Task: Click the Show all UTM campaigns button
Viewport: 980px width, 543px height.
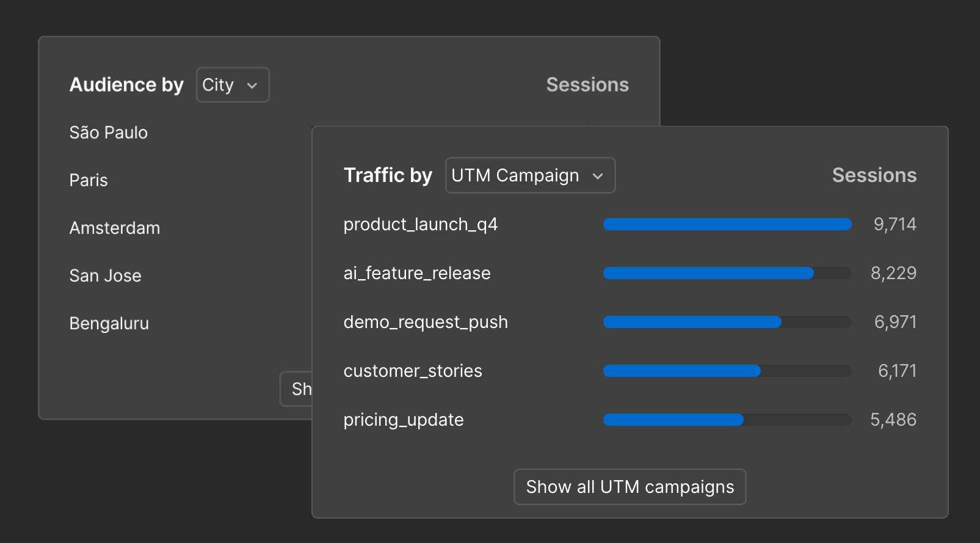Action: (x=630, y=487)
